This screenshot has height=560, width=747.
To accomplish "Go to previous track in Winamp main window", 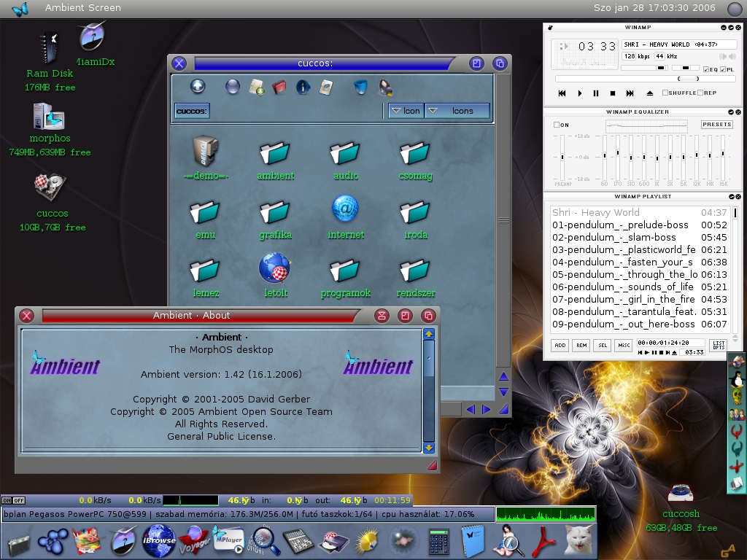I will pos(562,93).
